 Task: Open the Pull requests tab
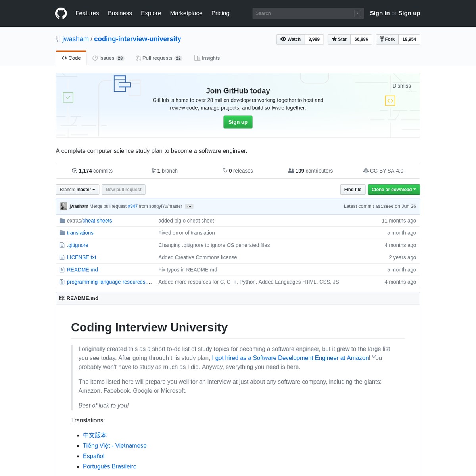pyautogui.click(x=159, y=58)
